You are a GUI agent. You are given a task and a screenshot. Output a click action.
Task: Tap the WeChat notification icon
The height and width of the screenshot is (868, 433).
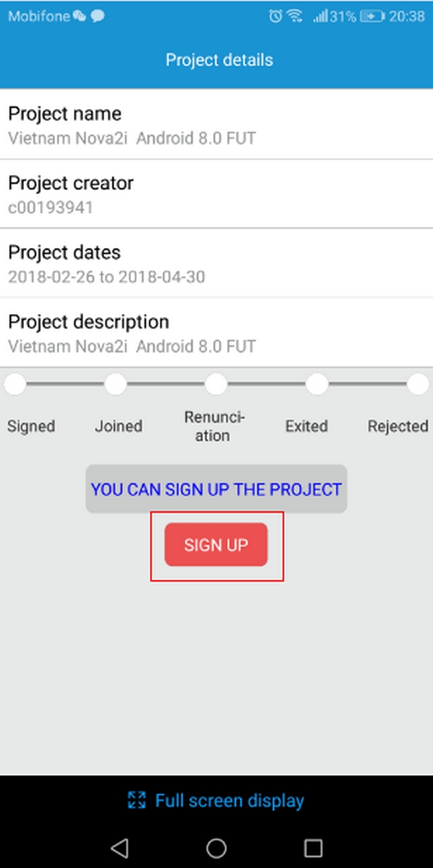click(x=79, y=16)
